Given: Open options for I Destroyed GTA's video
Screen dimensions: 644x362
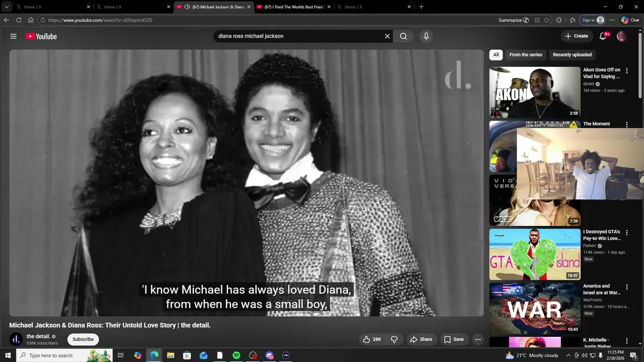Looking at the screenshot, I should pyautogui.click(x=627, y=233).
